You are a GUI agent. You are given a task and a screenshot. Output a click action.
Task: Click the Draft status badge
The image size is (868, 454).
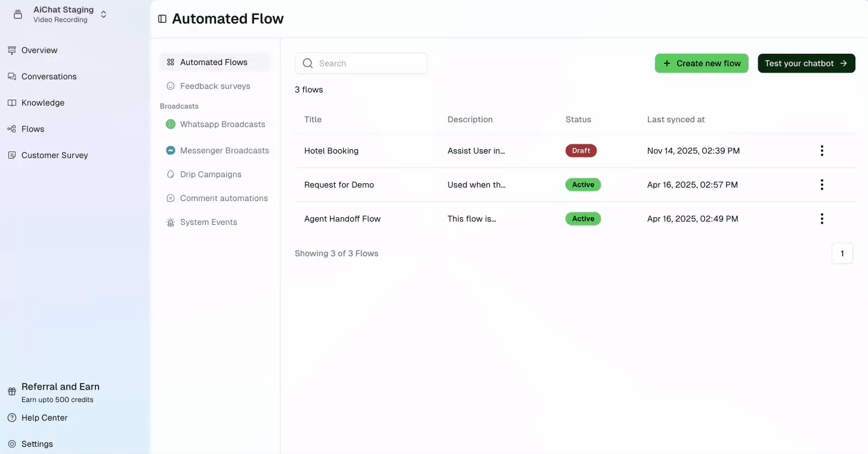point(581,151)
